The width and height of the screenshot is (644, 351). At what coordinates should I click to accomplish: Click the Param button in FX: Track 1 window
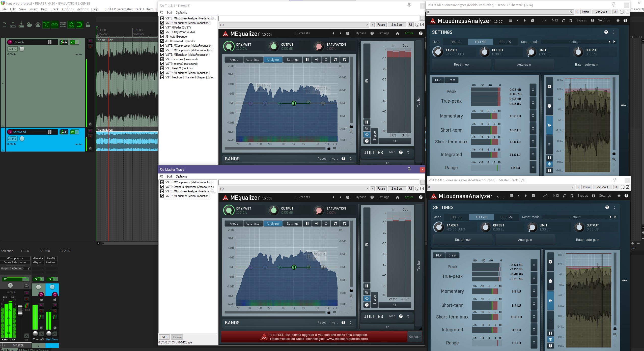click(381, 25)
